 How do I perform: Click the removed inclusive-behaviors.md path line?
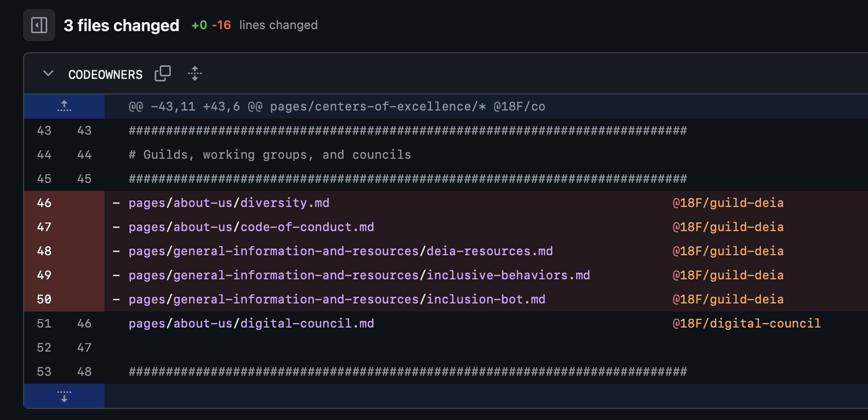click(359, 275)
